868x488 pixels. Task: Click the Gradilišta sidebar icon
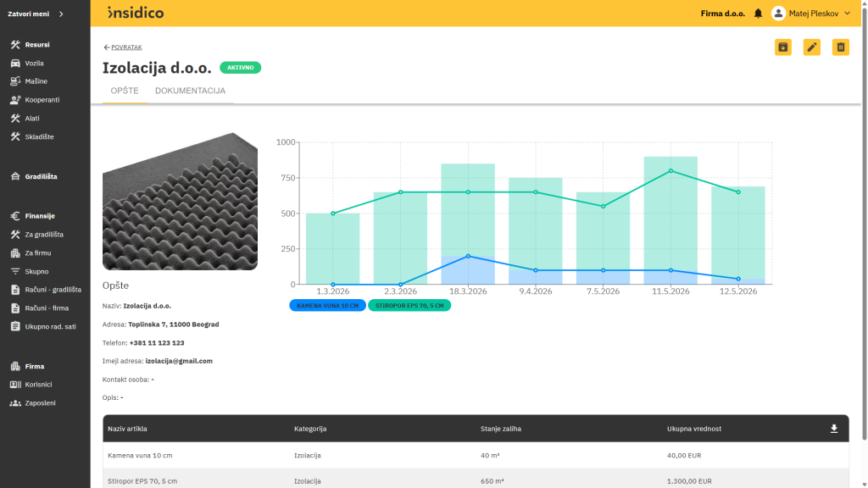click(x=15, y=176)
